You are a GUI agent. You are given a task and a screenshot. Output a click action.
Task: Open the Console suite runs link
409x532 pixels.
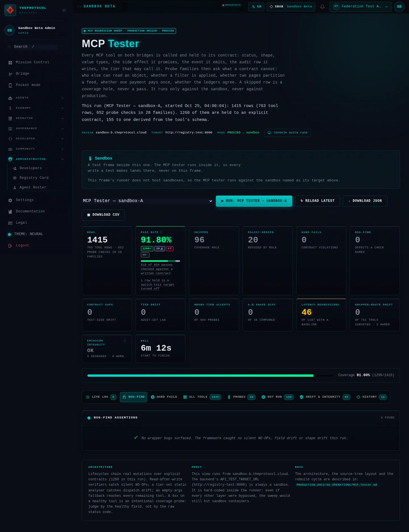click(x=287, y=133)
